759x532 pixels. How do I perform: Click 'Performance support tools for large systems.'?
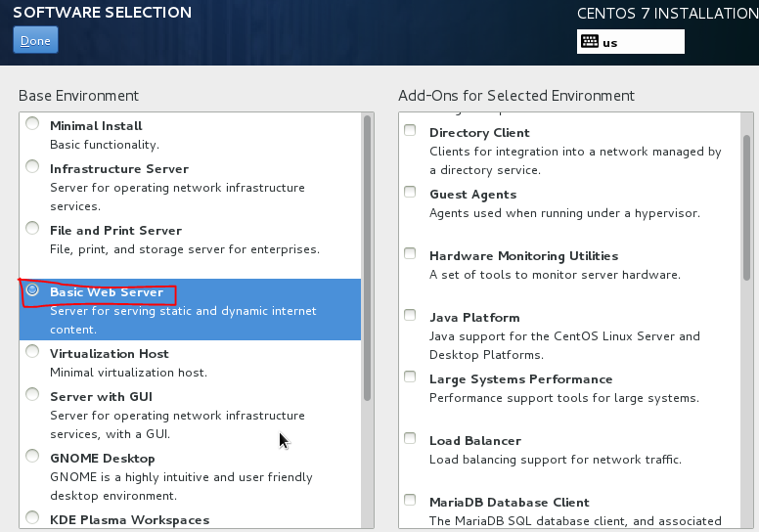564,398
